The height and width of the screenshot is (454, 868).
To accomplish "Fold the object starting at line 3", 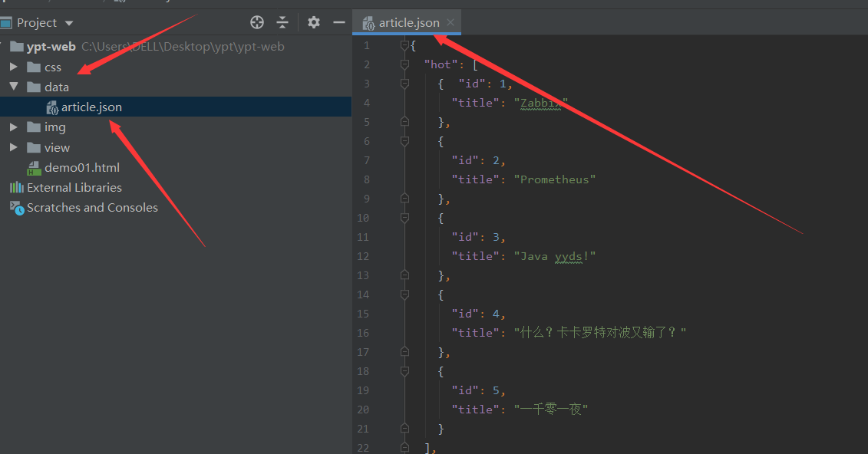I will (404, 84).
